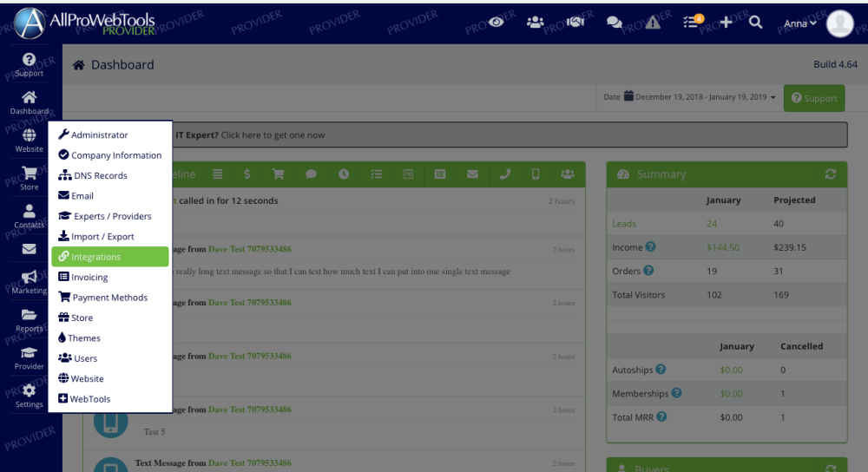Click the handshake icon in top bar
The height and width of the screenshot is (472, 868).
click(x=575, y=23)
